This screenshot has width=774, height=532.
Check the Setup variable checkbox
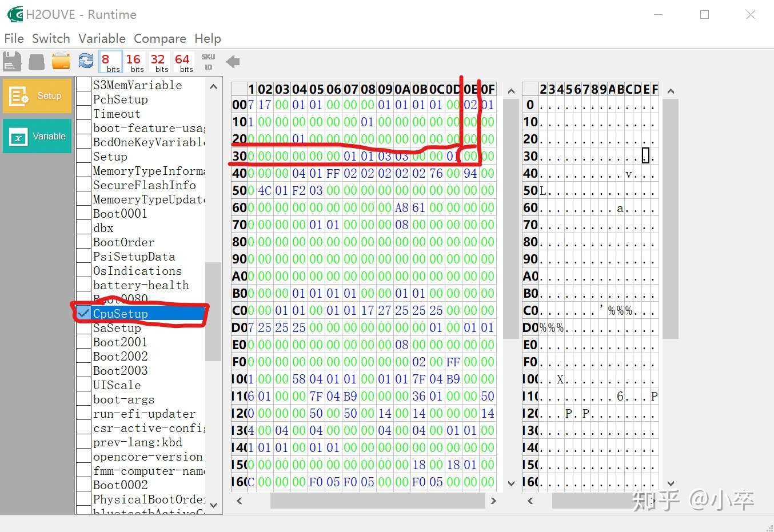click(x=84, y=156)
